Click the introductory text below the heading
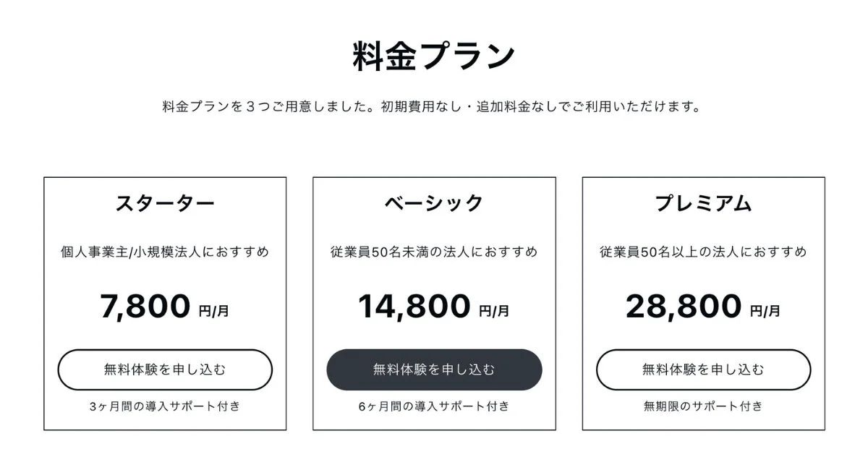This screenshot has height=470, width=868. pyautogui.click(x=434, y=106)
